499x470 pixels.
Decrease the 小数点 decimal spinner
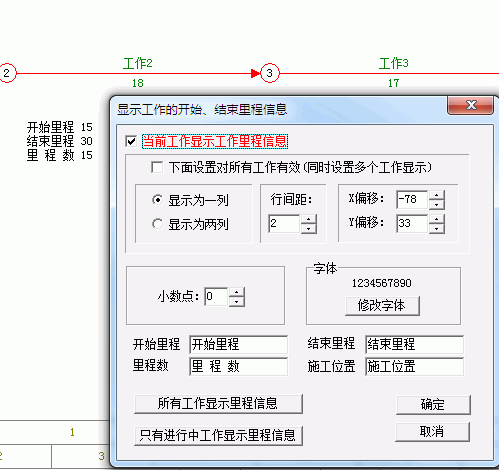tap(237, 301)
